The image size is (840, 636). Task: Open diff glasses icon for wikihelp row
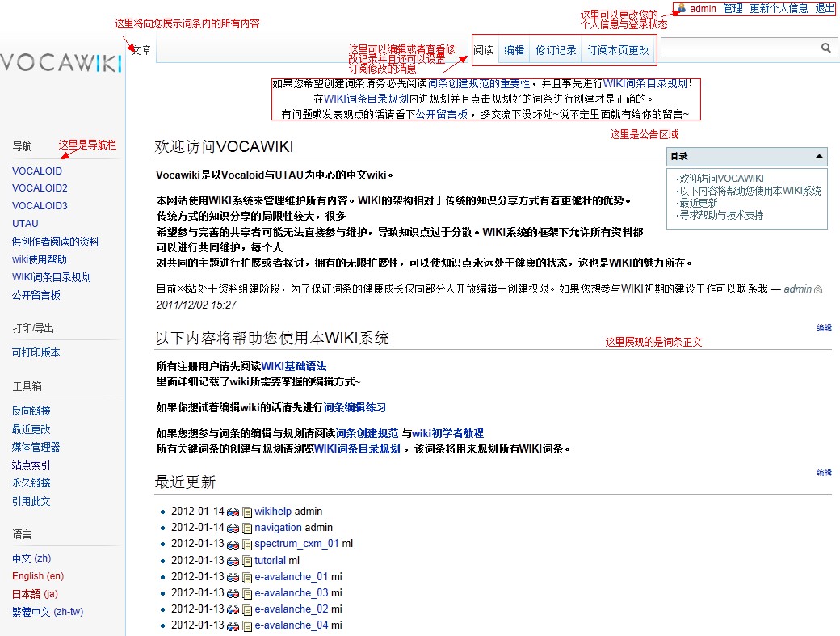point(233,512)
